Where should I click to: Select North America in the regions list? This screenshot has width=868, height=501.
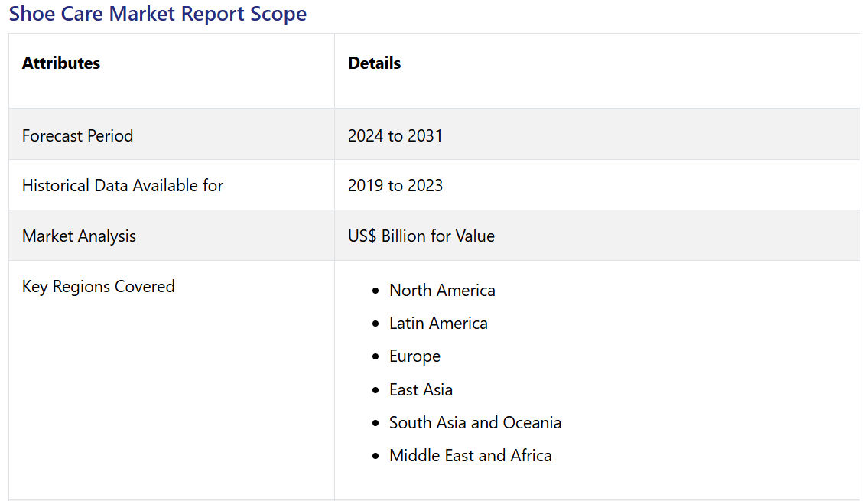pyautogui.click(x=442, y=291)
